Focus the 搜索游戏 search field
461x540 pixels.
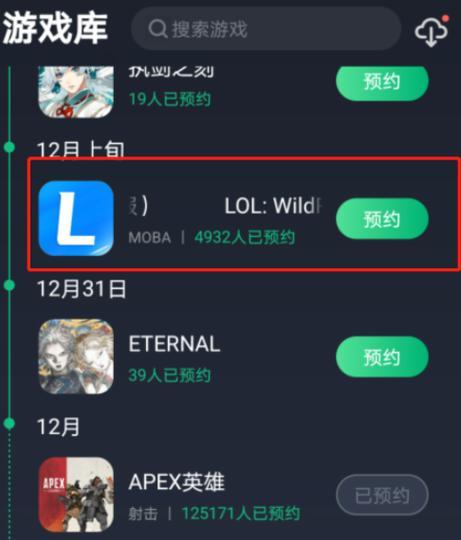pos(266,29)
